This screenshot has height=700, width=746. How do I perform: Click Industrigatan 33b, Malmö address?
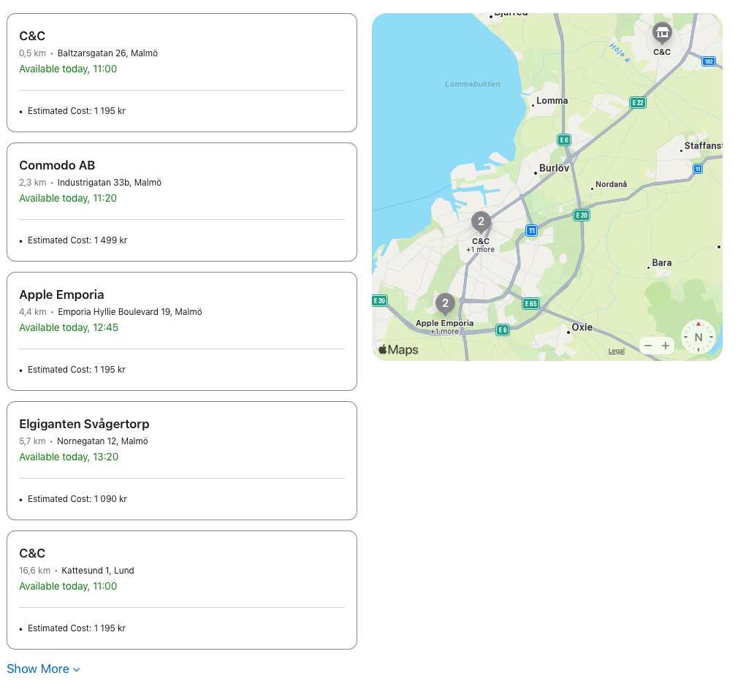coord(110,183)
